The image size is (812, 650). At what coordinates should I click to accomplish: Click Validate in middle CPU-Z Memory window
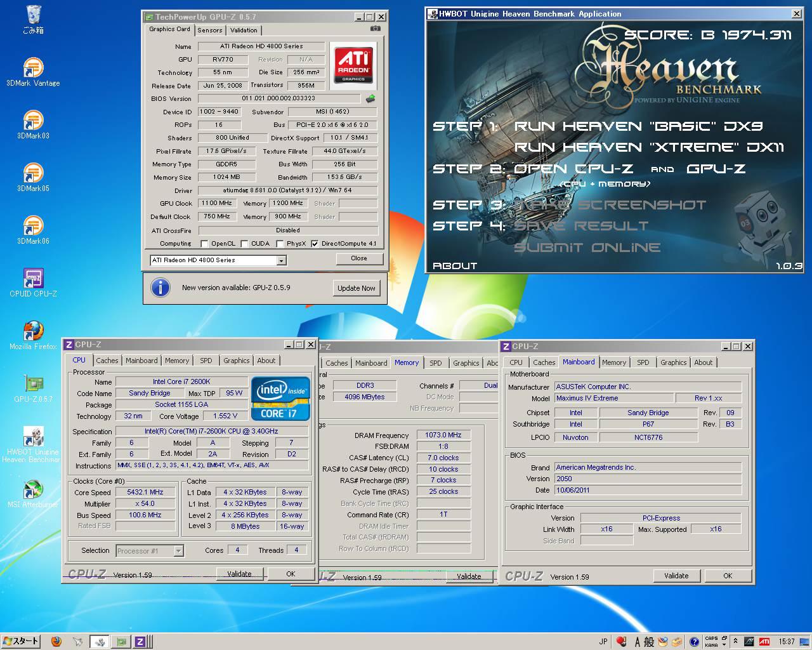(469, 576)
